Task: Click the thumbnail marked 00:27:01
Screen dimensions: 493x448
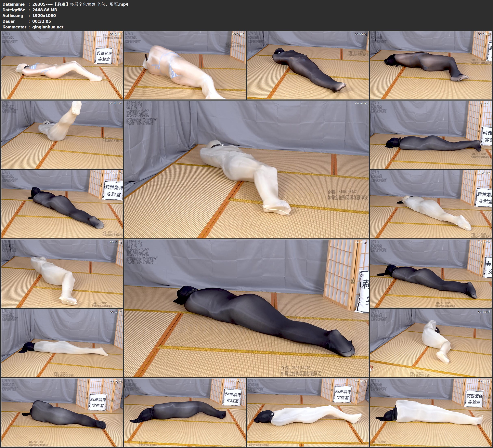Action: [185, 412]
